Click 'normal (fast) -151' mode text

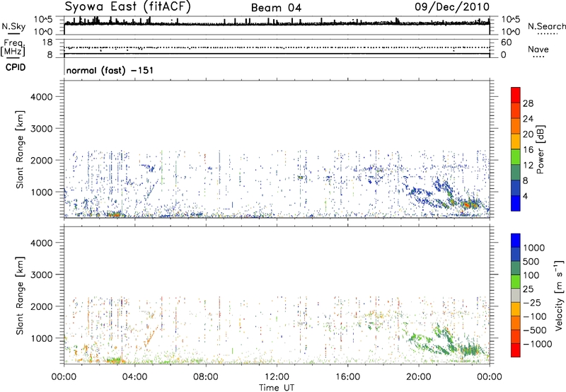(x=110, y=70)
